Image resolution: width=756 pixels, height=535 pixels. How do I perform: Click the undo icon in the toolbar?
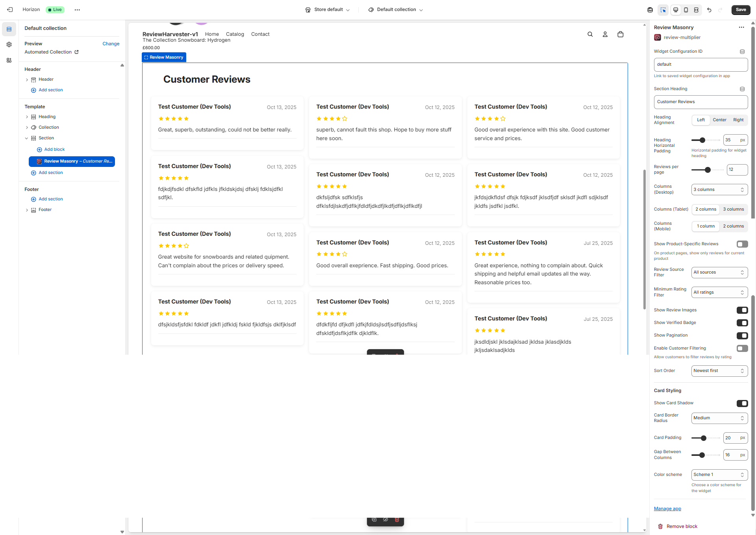coord(709,10)
